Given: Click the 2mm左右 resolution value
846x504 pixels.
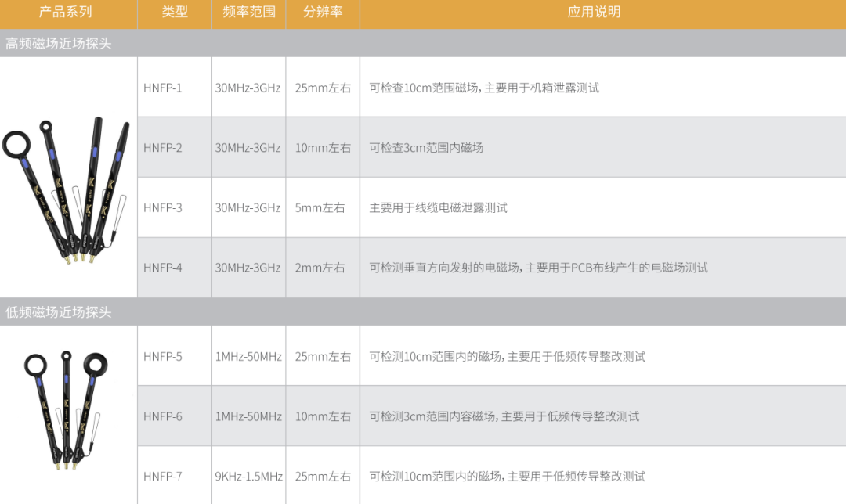Looking at the screenshot, I should 320,268.
